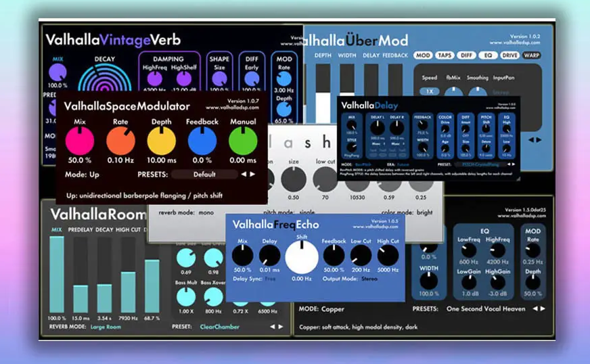Click next preset arrow in ValhallaDelay
The image size is (590, 364).
pos(512,164)
